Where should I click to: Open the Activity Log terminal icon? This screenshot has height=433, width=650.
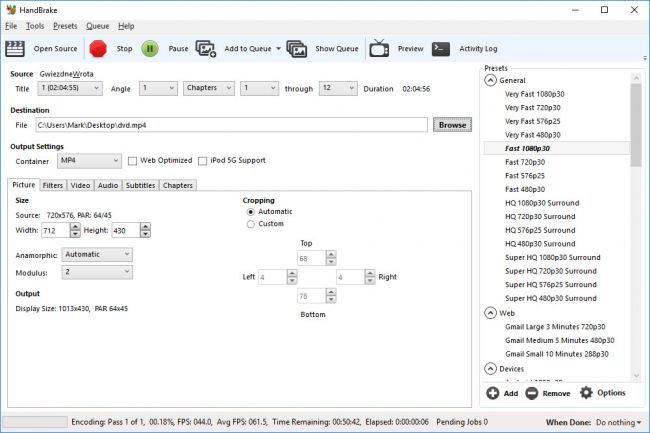[x=441, y=48]
